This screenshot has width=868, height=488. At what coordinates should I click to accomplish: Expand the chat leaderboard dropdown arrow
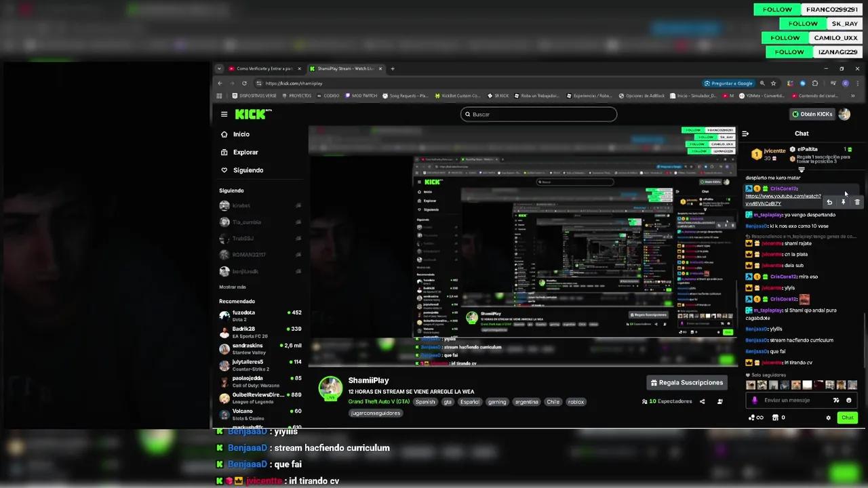pyautogui.click(x=801, y=169)
